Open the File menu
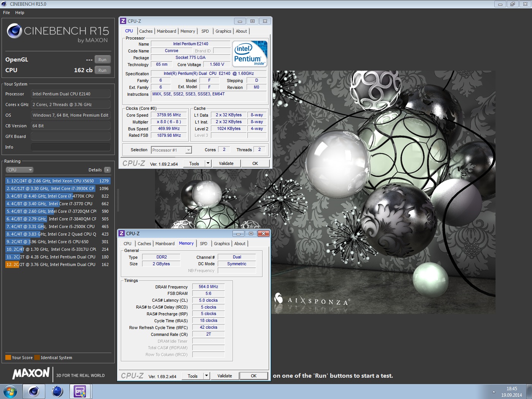Image resolution: width=532 pixels, height=399 pixels. point(6,13)
